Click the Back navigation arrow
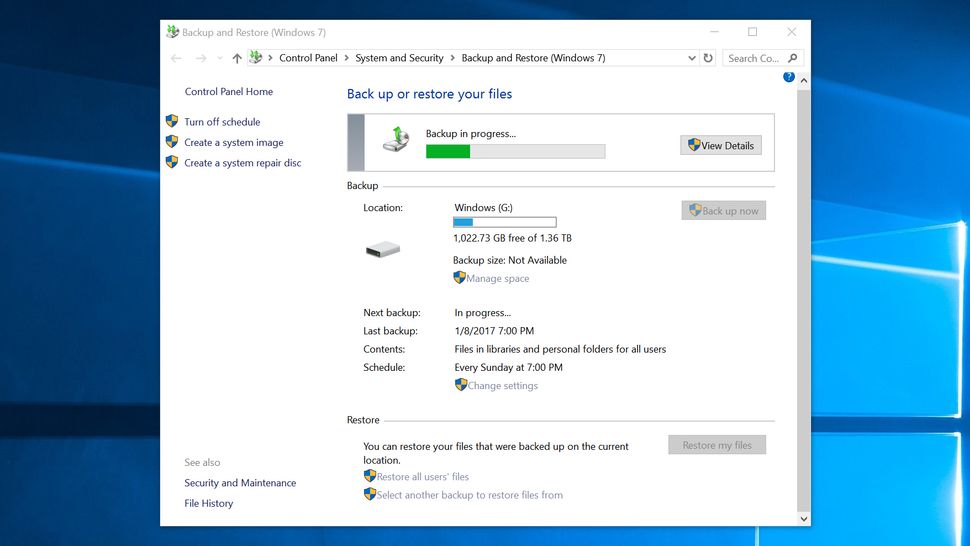The width and height of the screenshot is (970, 546). 176,58
